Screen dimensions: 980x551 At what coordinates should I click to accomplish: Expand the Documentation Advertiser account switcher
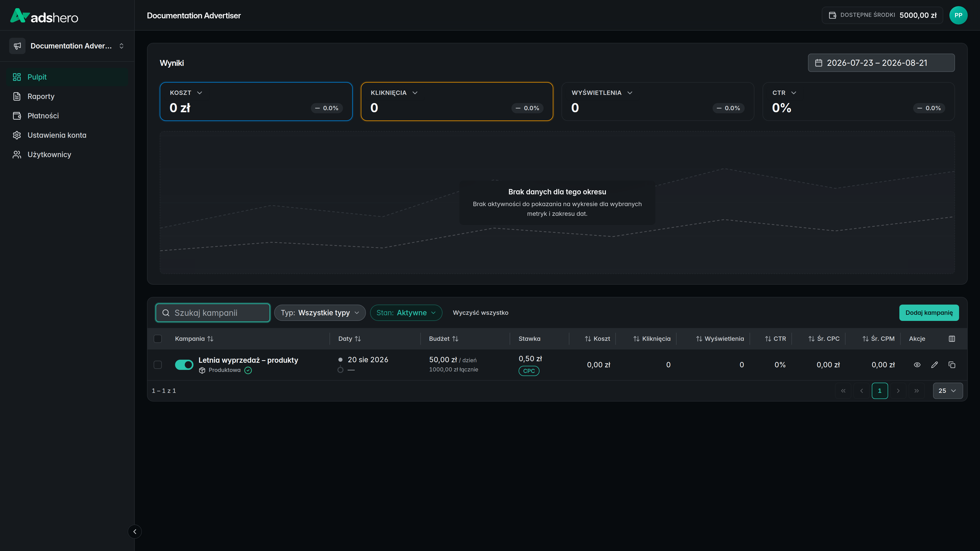click(x=67, y=46)
